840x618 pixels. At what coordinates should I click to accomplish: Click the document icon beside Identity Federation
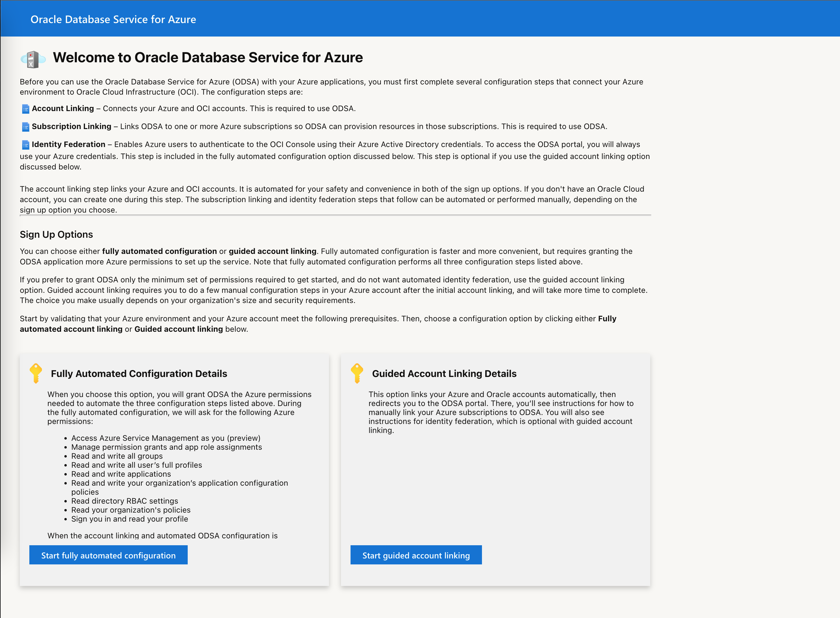click(25, 145)
